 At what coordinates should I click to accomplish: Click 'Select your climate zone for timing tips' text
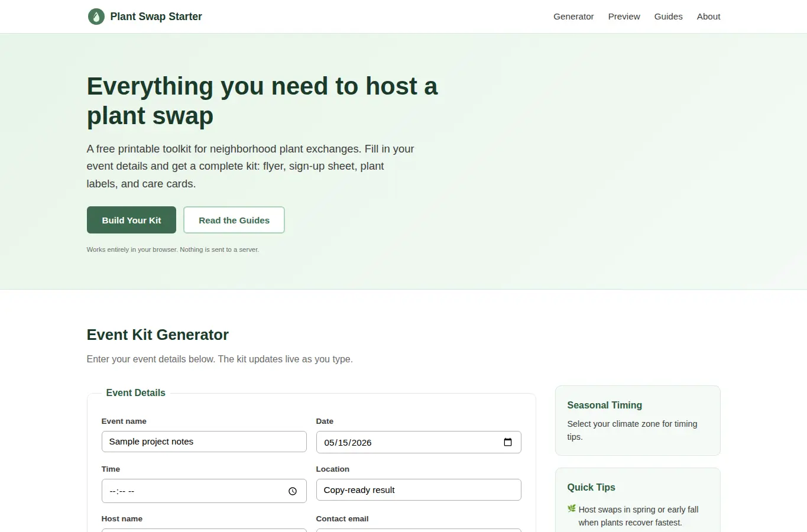pyautogui.click(x=633, y=430)
